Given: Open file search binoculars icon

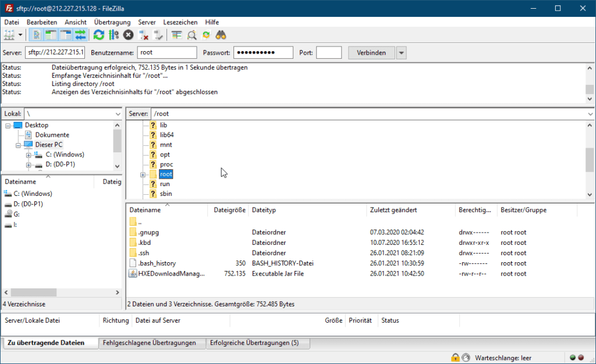Looking at the screenshot, I should (221, 35).
